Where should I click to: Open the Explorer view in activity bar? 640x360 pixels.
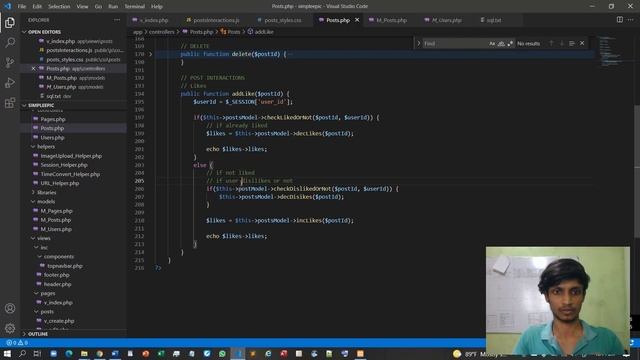(10, 22)
